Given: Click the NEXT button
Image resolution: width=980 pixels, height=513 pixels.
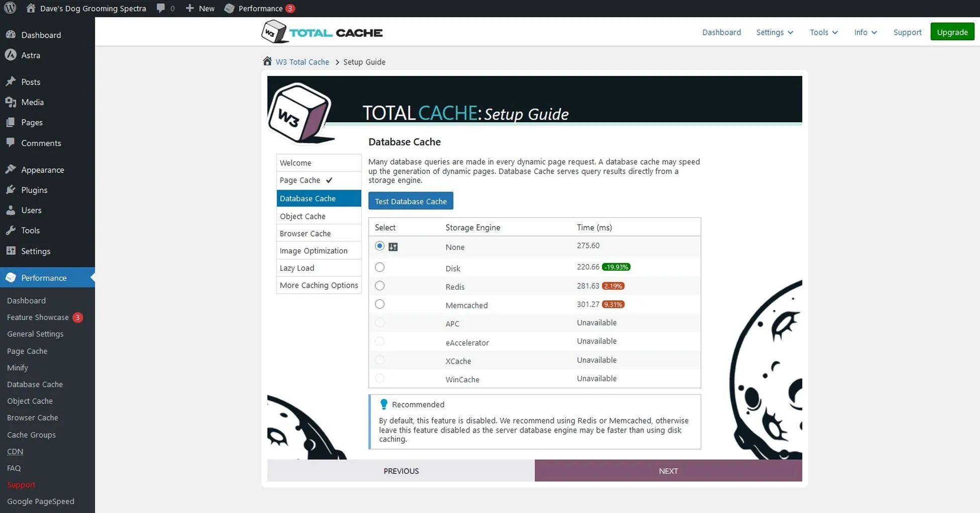Looking at the screenshot, I should coord(668,471).
